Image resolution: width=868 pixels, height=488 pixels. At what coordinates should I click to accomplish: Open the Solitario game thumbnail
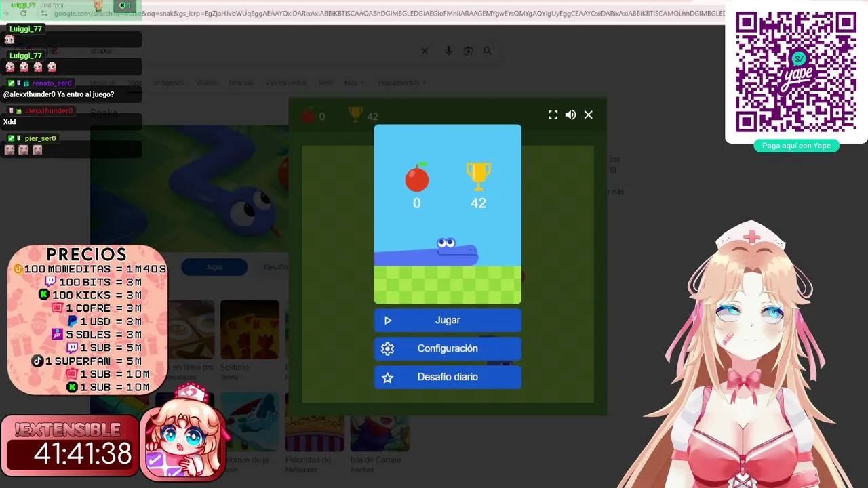point(250,329)
